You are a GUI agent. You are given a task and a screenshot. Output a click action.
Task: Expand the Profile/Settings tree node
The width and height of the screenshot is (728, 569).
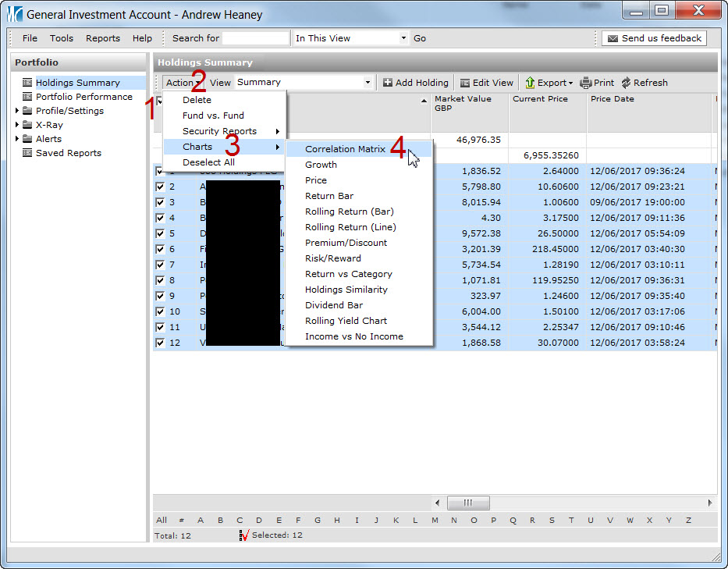pos(17,111)
